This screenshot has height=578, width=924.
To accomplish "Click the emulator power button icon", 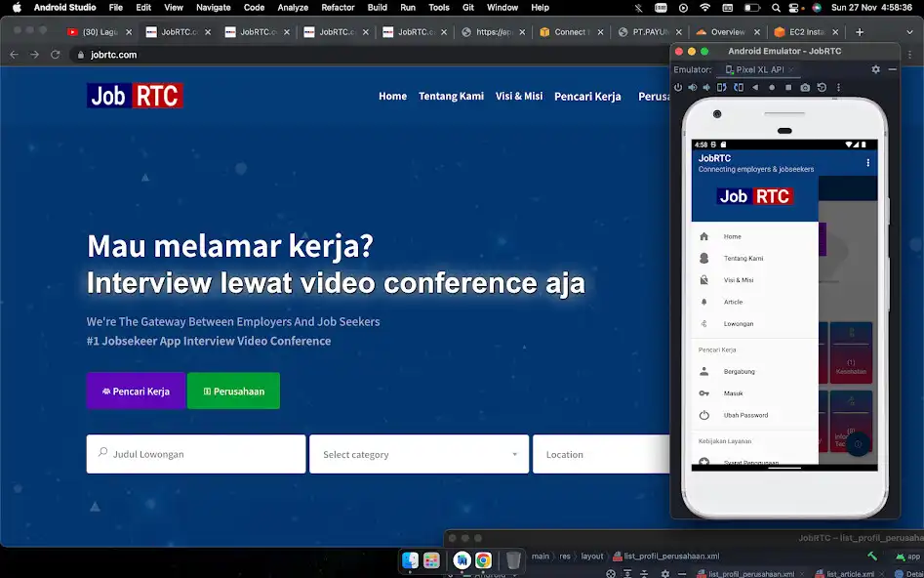I will click(678, 87).
